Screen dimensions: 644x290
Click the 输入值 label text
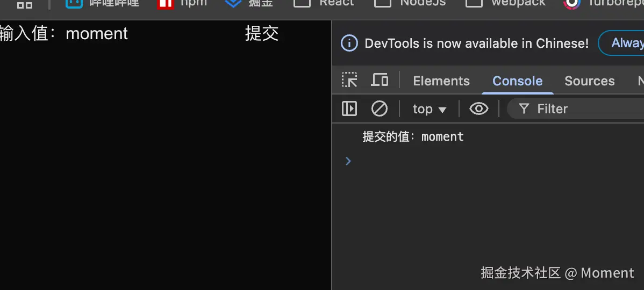point(28,33)
